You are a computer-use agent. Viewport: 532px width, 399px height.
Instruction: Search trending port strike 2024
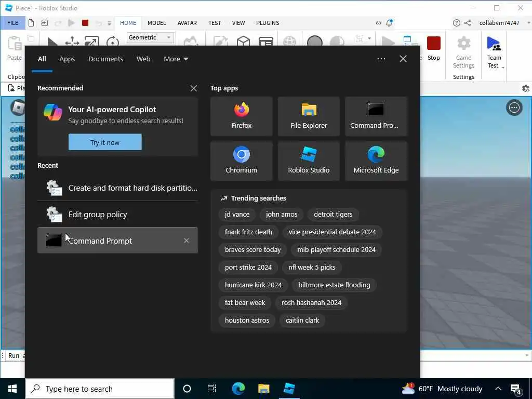(x=248, y=268)
